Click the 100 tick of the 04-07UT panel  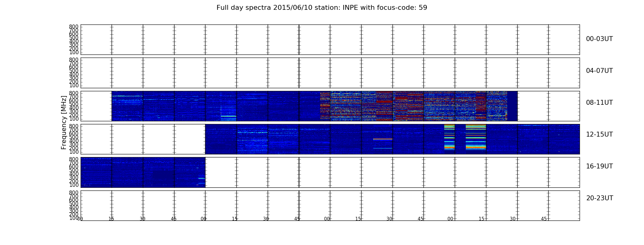coord(74,85)
